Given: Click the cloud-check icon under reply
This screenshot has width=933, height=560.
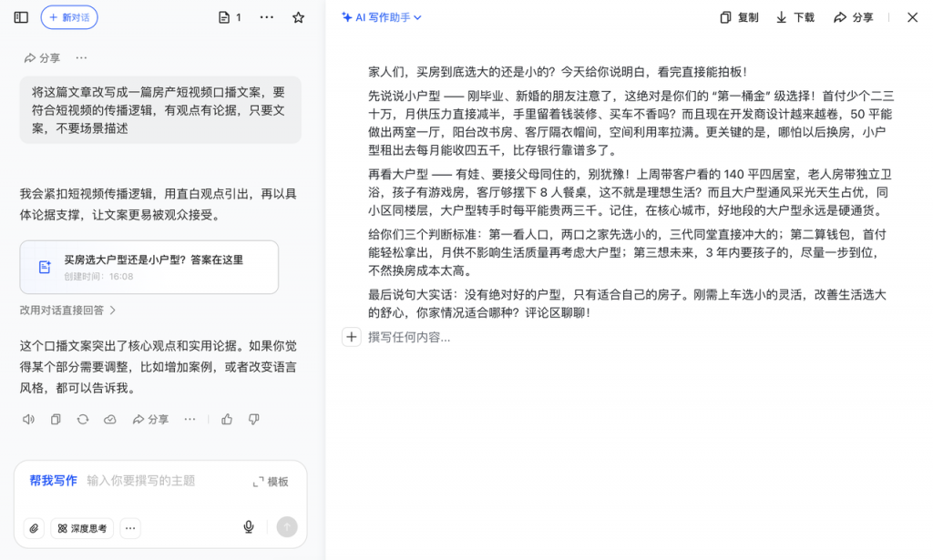Looking at the screenshot, I should pos(110,419).
